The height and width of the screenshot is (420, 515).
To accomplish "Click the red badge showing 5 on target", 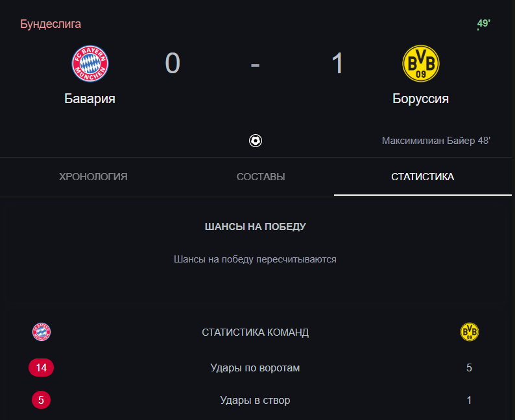I will point(41,400).
